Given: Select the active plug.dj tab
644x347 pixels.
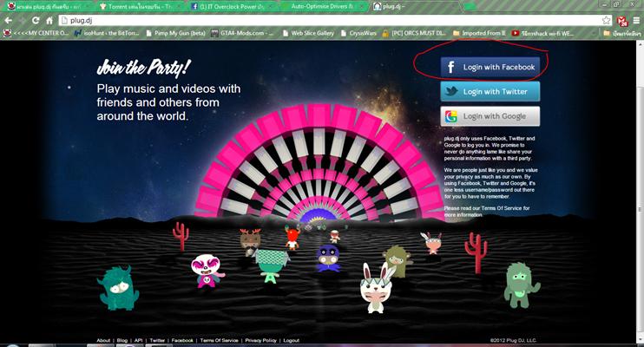Looking at the screenshot, I should coord(415,7).
